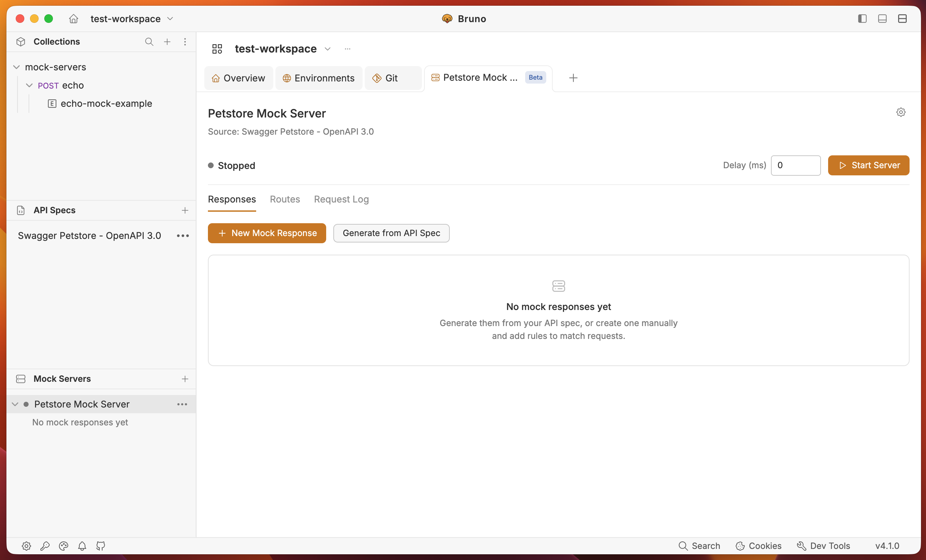Screen dimensions: 926x560
Task: Click the Collections header label
Action: pos(57,42)
